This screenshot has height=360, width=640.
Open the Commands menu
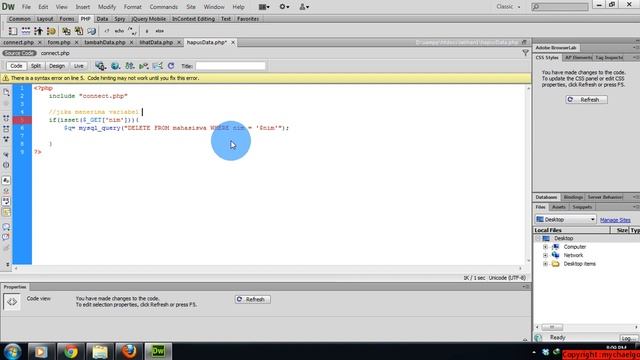click(x=164, y=7)
